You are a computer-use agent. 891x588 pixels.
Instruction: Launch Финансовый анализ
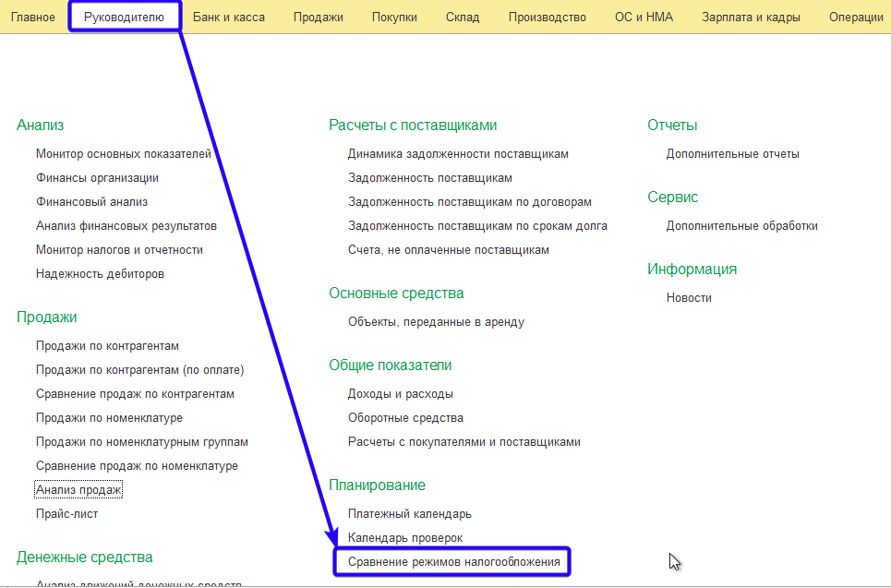coord(91,201)
